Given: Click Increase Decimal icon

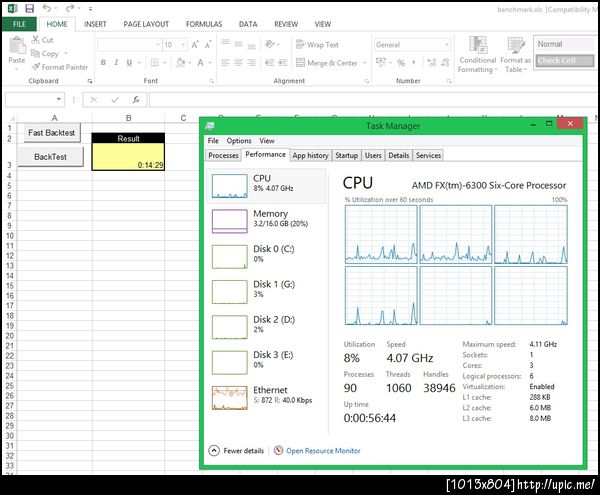Looking at the screenshot, I should point(432,62).
